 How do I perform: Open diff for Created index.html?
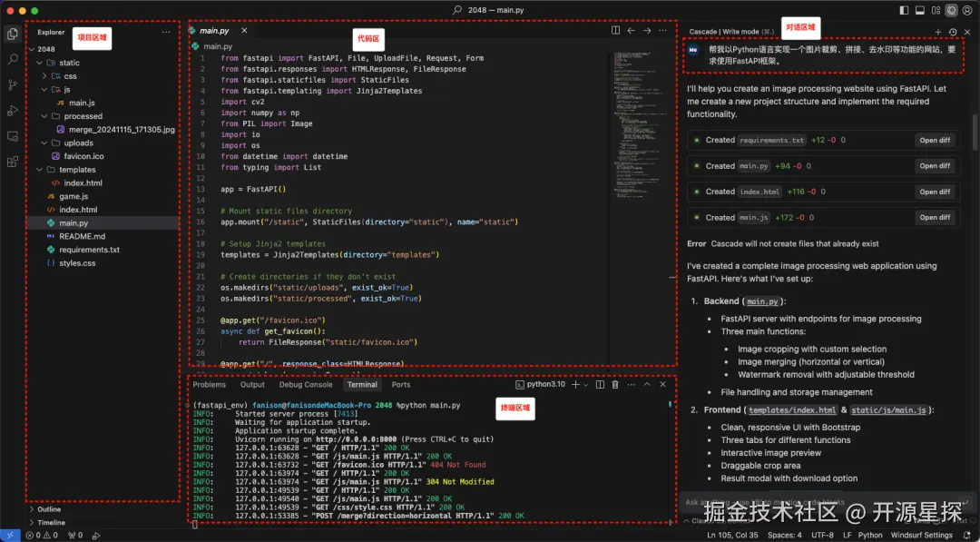935,192
